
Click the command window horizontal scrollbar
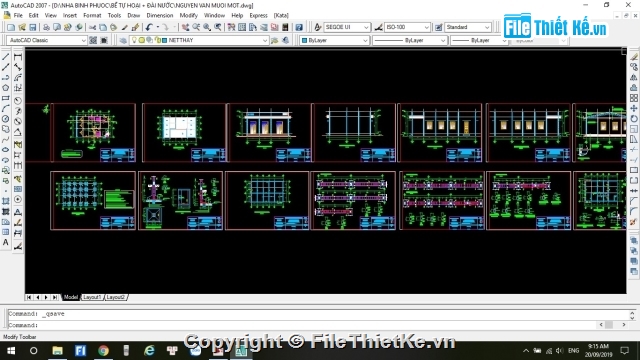click(x=612, y=325)
